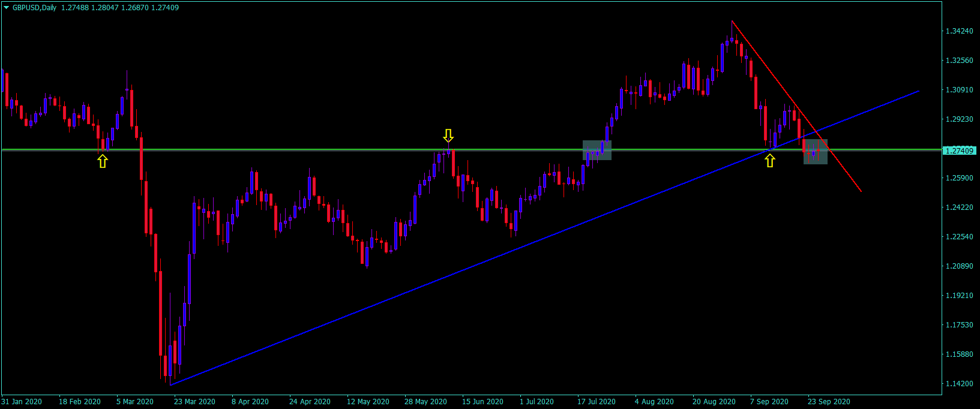
Task: Click the 1.34240 price axis label
Action: (x=959, y=31)
